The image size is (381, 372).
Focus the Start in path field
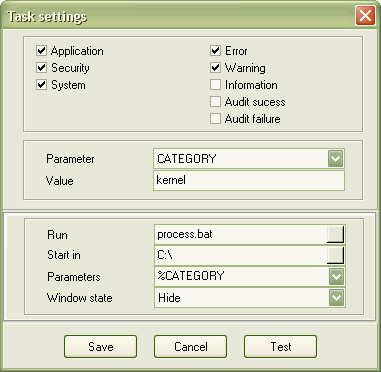coord(241,255)
